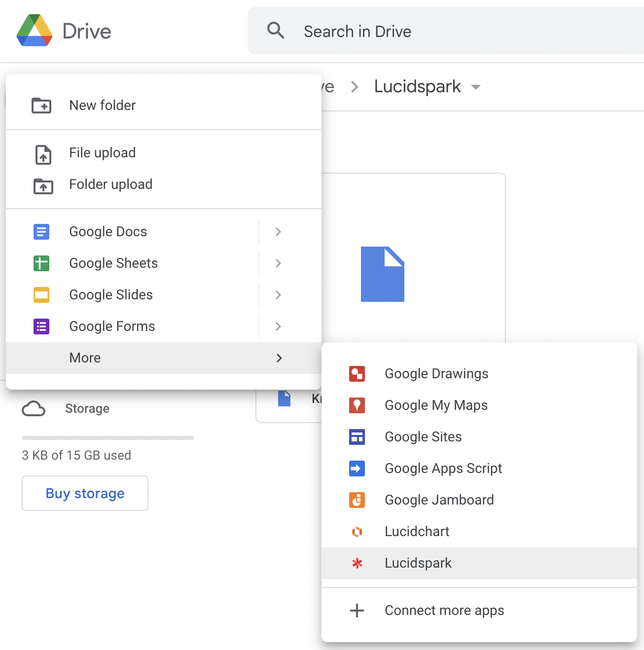
Task: Expand the Google Sheets submenu arrow
Action: 279,263
